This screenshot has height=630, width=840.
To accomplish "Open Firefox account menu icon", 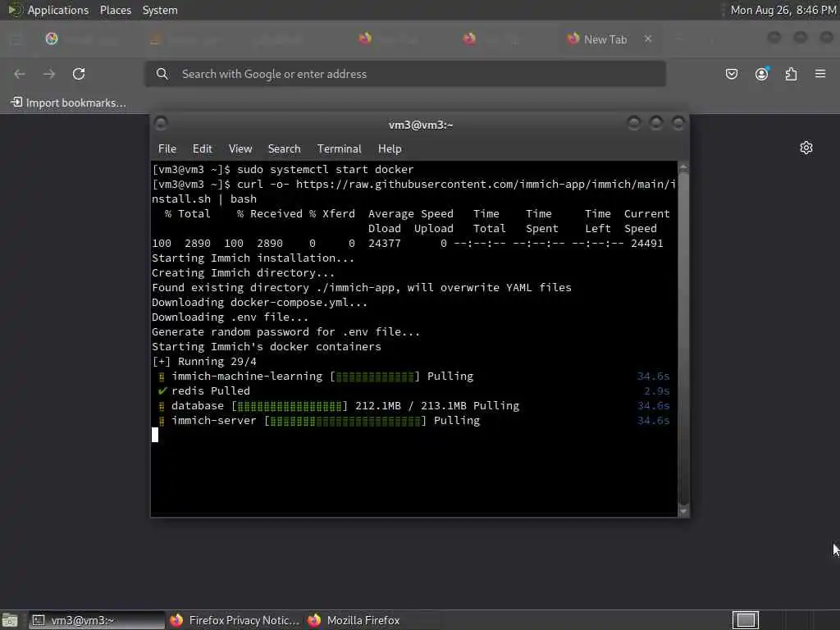I will [761, 74].
